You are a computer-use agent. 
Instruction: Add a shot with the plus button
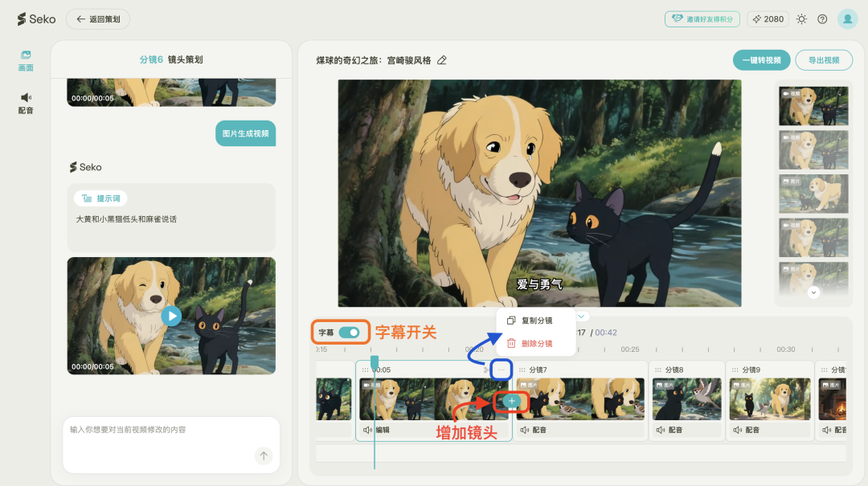[511, 402]
